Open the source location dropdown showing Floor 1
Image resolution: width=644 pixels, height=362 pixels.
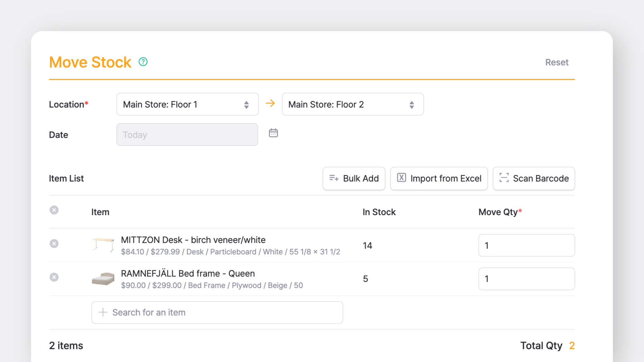point(187,104)
